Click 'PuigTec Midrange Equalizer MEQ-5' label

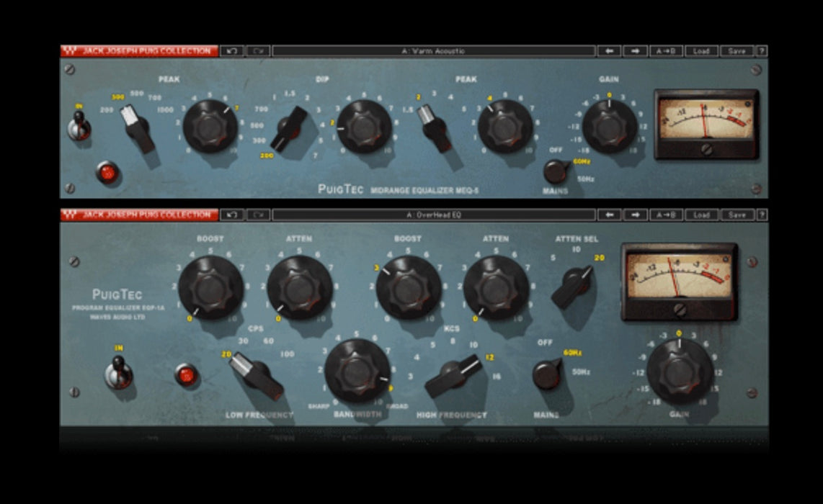click(x=399, y=189)
